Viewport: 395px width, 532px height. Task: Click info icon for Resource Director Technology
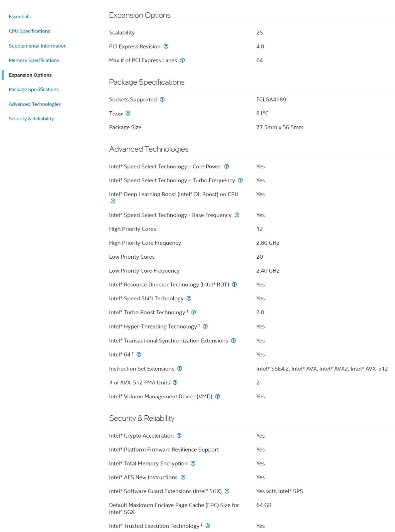234,285
